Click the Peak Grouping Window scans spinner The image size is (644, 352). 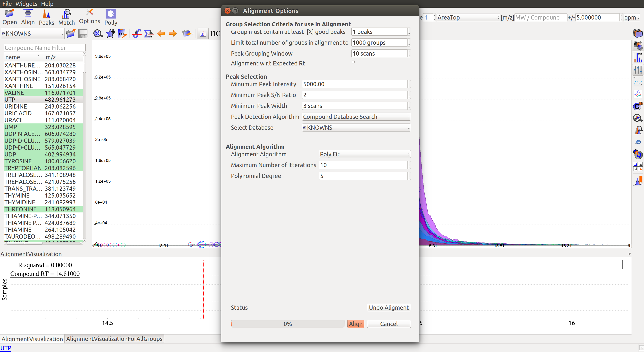(381, 54)
